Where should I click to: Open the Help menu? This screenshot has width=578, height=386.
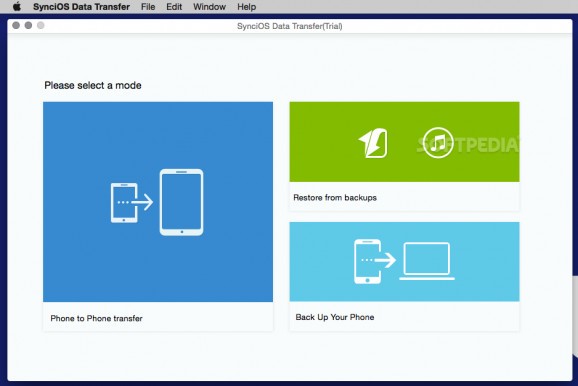247,7
